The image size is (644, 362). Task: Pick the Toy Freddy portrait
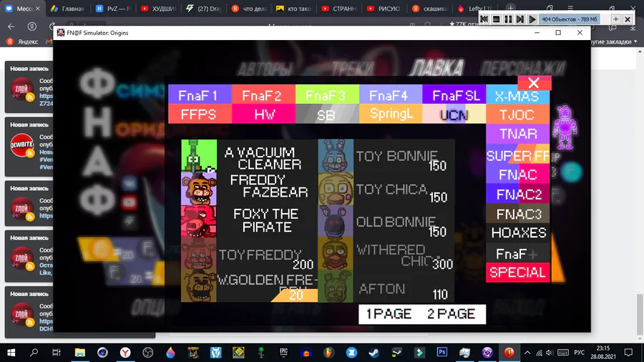[x=199, y=254]
